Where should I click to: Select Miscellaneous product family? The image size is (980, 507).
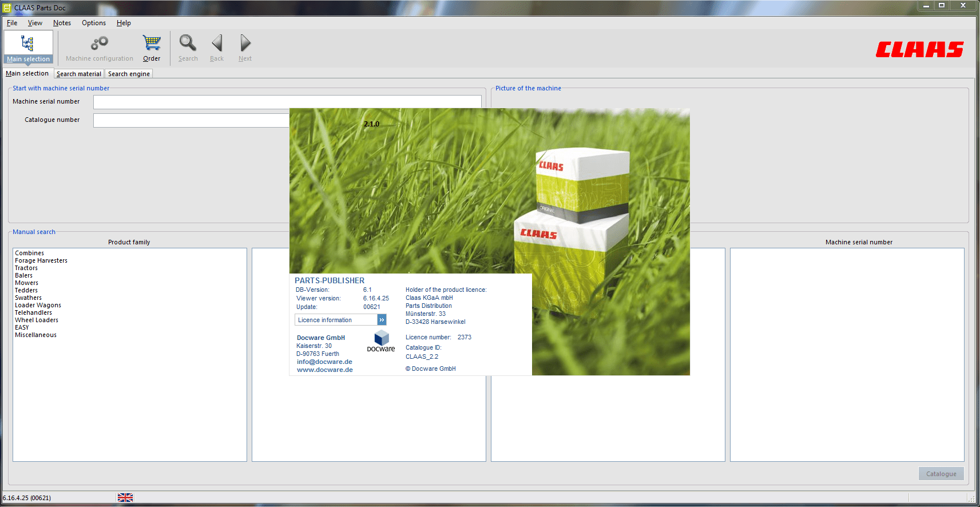[36, 335]
